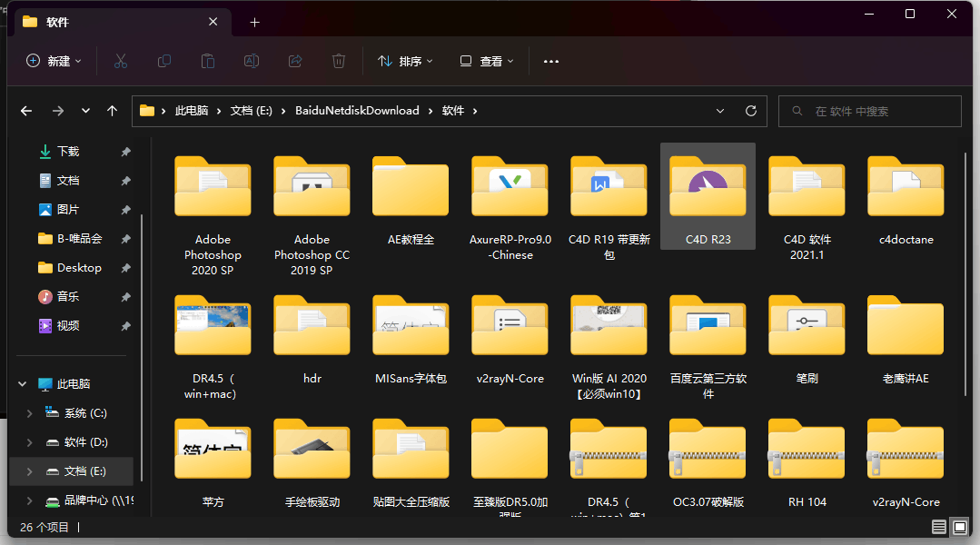Unpin 音乐 using its pin icon
This screenshot has height=545, width=980.
point(125,297)
